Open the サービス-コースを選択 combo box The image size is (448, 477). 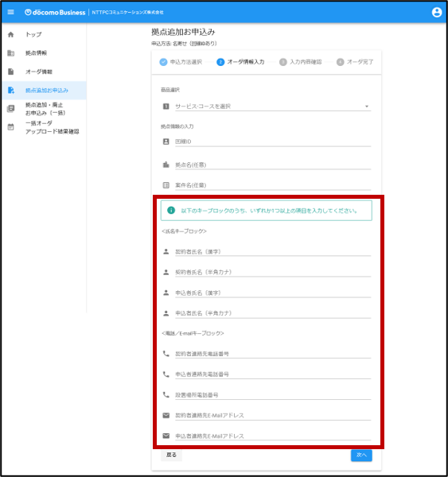tap(273, 107)
